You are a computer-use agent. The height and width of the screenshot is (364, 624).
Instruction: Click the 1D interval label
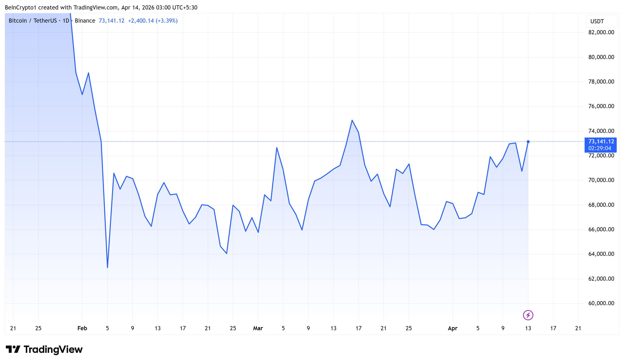66,21
